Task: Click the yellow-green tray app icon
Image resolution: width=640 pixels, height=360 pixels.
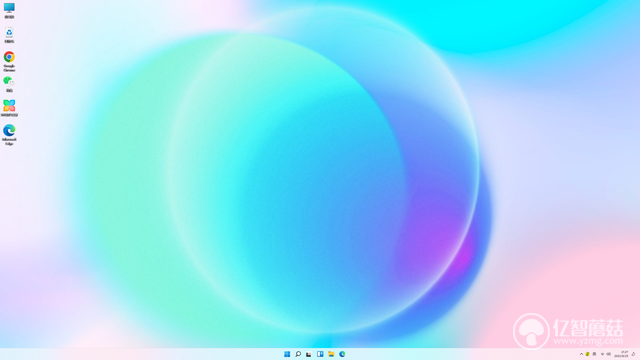Action: 587,354
